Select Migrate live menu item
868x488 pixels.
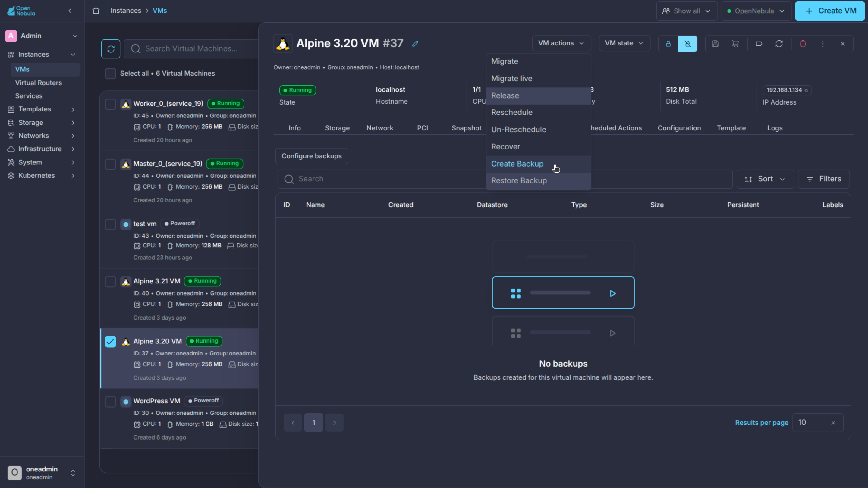pos(539,78)
